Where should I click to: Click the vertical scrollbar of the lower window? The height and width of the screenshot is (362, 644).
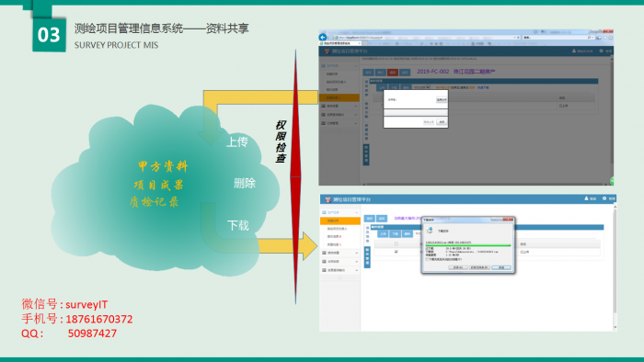(x=615, y=266)
